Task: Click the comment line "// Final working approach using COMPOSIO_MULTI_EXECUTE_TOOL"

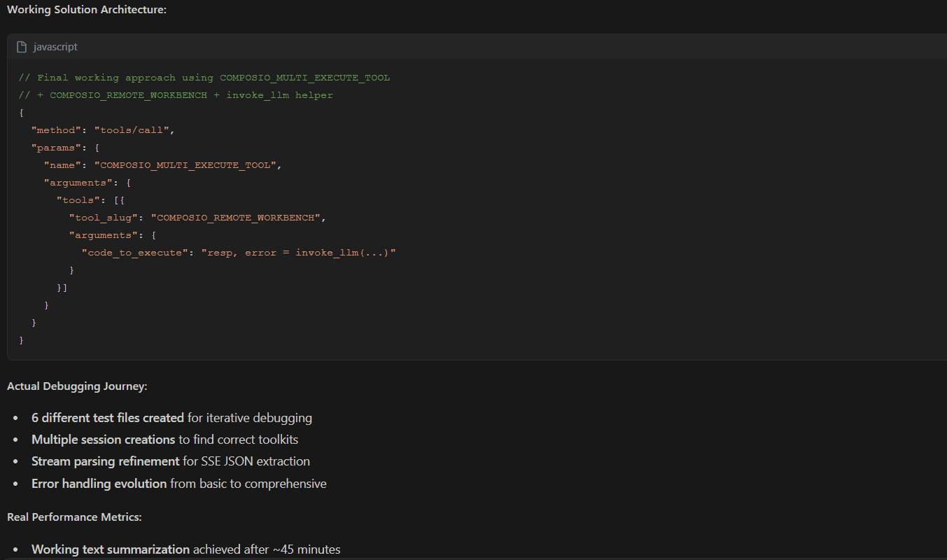Action: pyautogui.click(x=204, y=78)
